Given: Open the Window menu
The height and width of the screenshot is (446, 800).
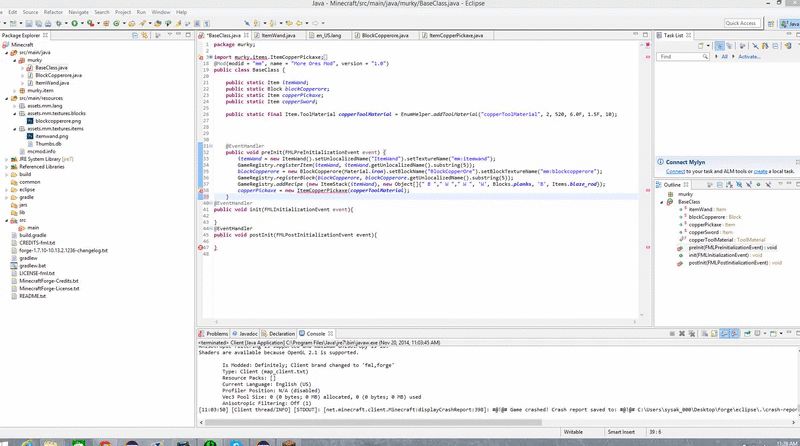Looking at the screenshot, I should (x=161, y=12).
